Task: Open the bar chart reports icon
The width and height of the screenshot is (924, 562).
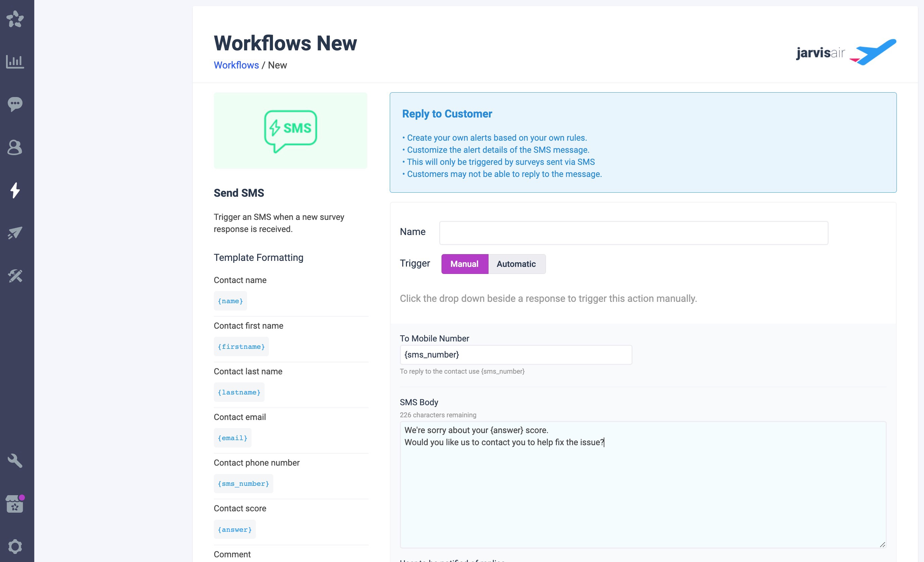Action: click(x=15, y=61)
